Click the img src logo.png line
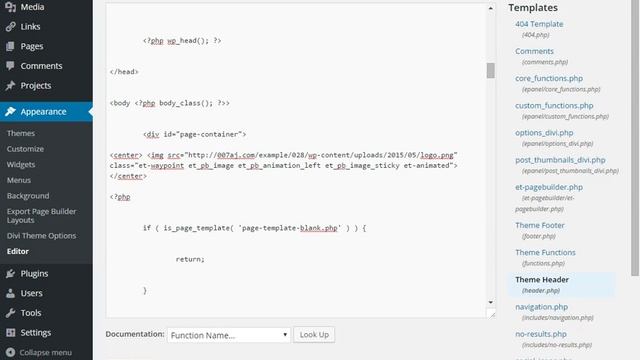The height and width of the screenshot is (360, 640). (x=284, y=155)
